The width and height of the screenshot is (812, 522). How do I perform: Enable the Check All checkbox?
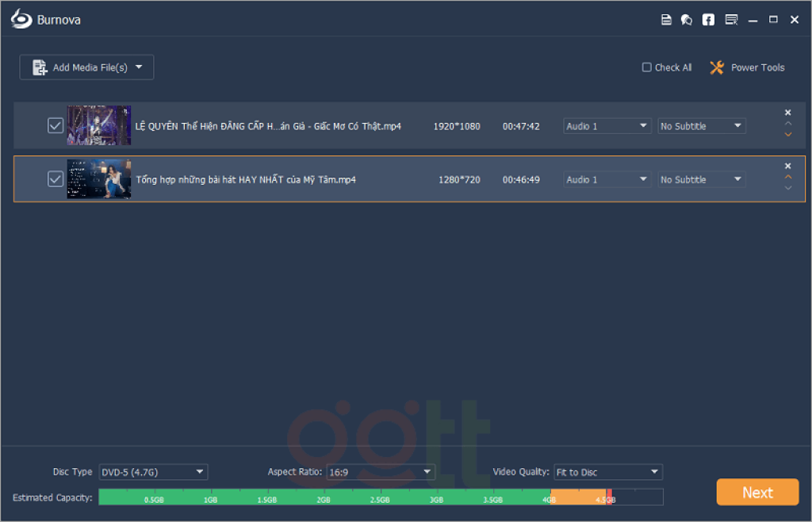pos(647,67)
